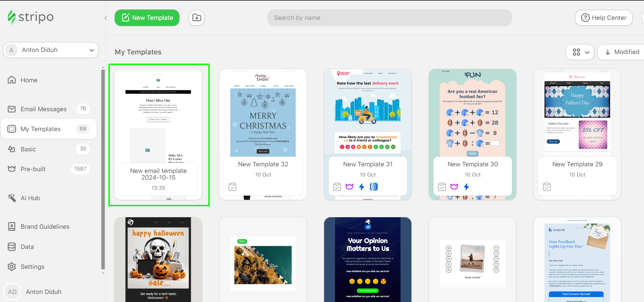Open Email Messages in the sidebar
Image resolution: width=644 pixels, height=302 pixels.
(43, 109)
